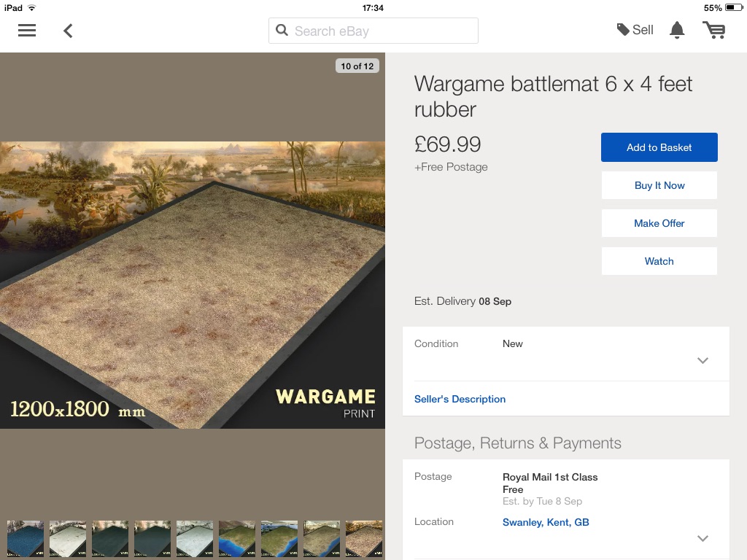The height and width of the screenshot is (560, 747).
Task: Watch this battlemat listing
Action: [659, 261]
